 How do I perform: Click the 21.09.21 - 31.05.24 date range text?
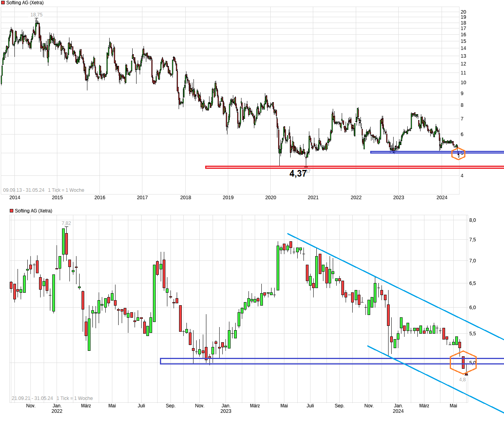[x=32, y=398]
